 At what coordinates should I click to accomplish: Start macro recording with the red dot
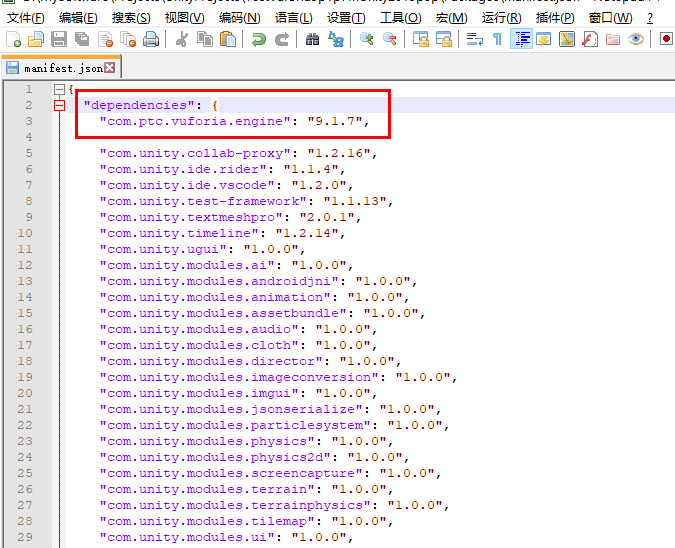[x=666, y=40]
